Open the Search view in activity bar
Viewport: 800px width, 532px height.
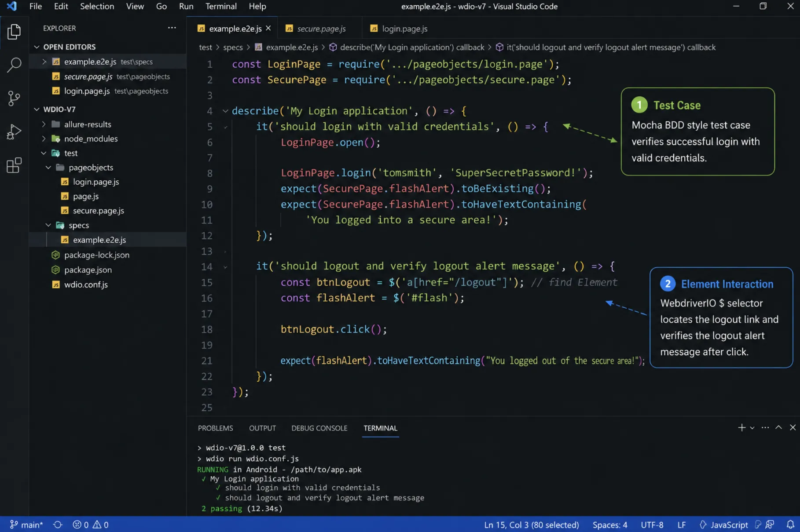pyautogui.click(x=14, y=65)
